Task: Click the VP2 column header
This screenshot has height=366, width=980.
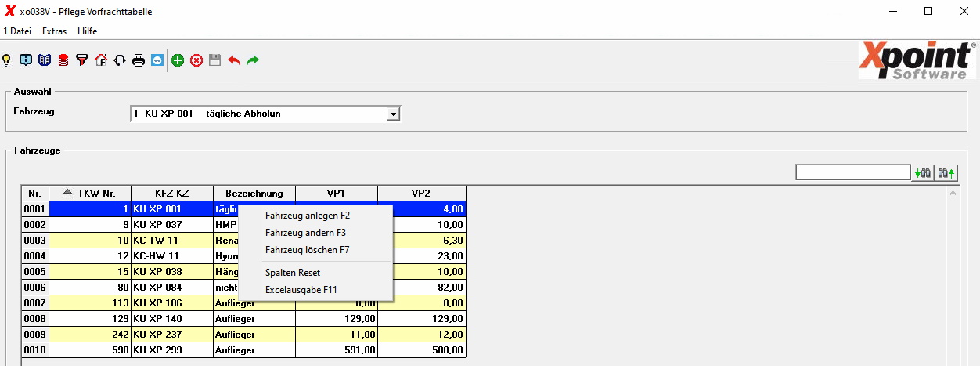Action: (x=422, y=193)
